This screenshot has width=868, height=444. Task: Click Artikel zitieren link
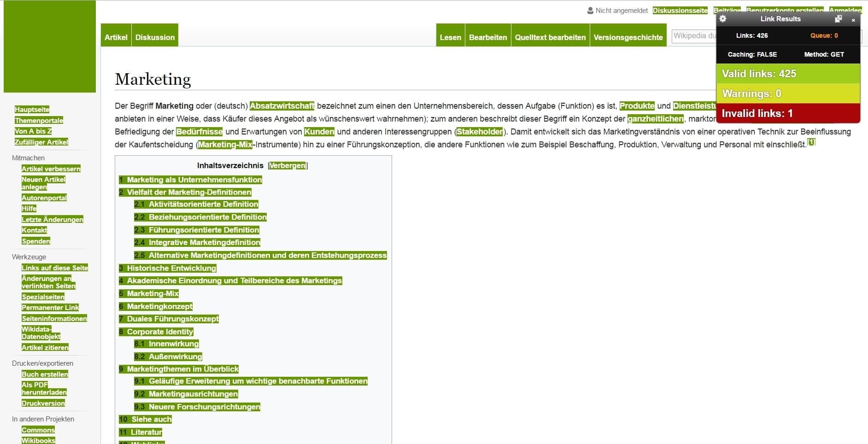[x=45, y=348]
